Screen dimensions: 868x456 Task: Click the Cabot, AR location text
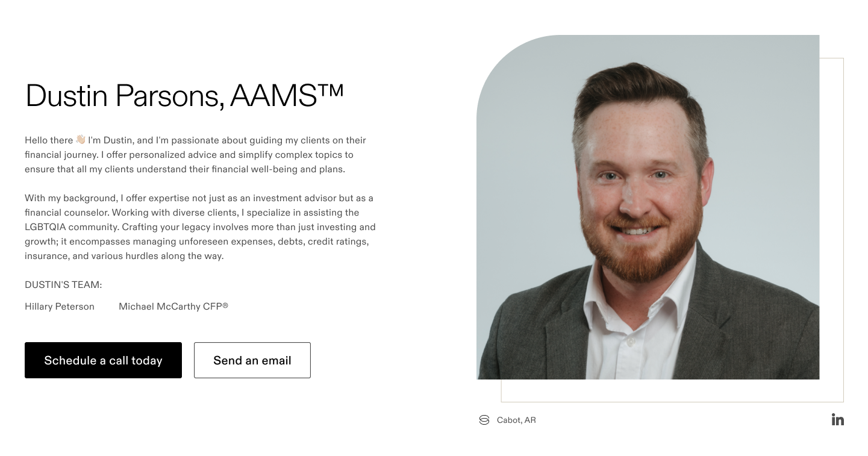[x=516, y=420]
